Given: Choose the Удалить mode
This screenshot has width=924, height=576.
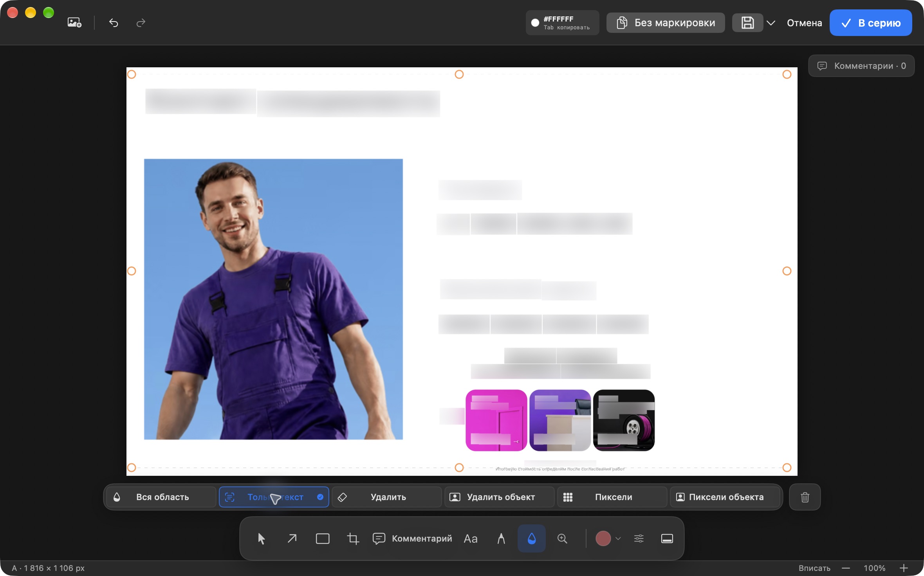Looking at the screenshot, I should pos(386,497).
